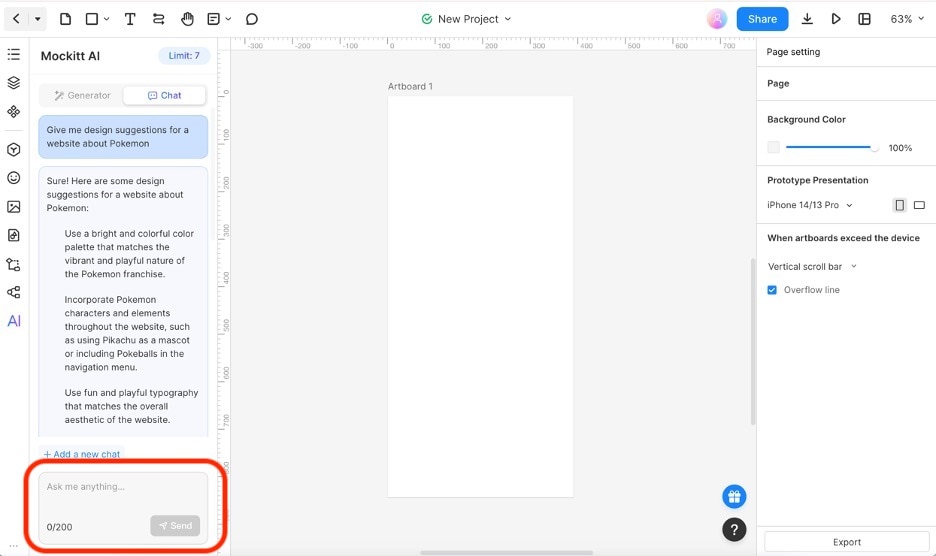Open the page list sidebar icon
Viewport: 936px width, 556px height.
pos(14,54)
